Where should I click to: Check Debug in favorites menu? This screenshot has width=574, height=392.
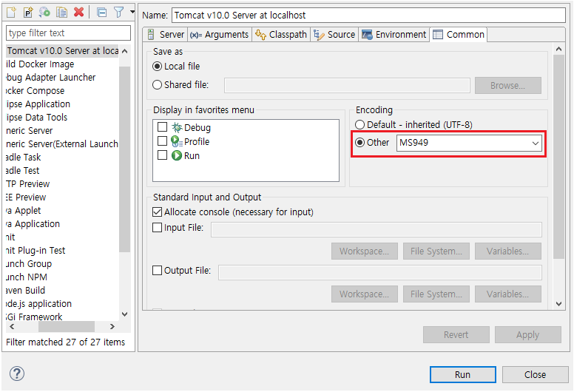(162, 127)
